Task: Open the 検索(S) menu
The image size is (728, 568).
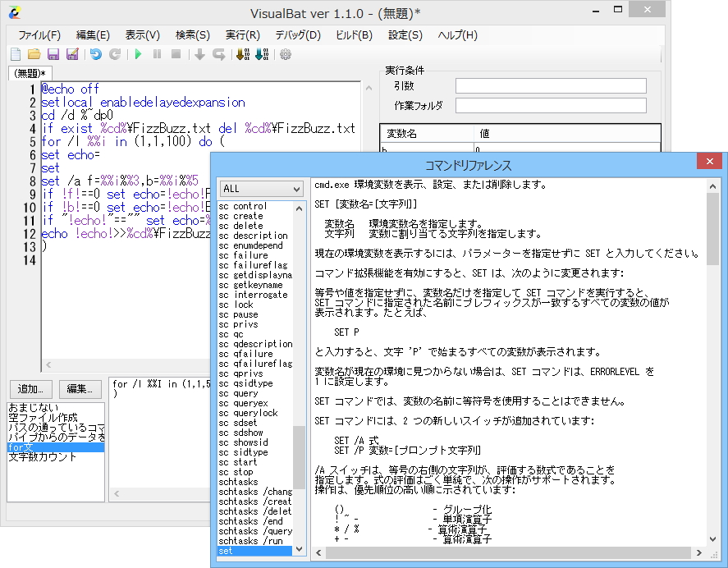Action: point(193,35)
